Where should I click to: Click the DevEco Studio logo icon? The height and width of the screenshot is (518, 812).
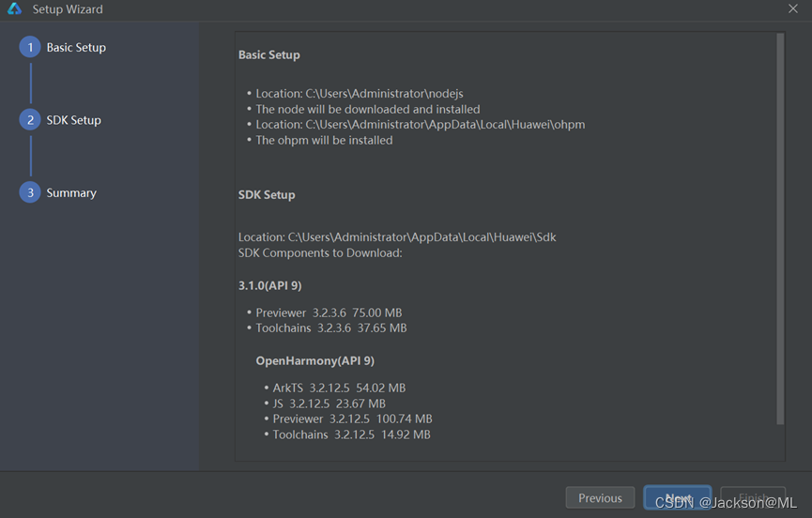(14, 8)
